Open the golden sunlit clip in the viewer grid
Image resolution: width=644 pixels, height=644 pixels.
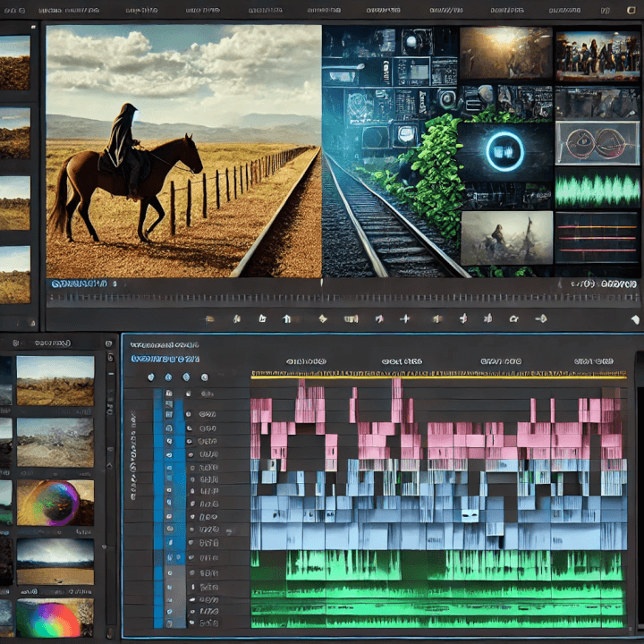click(x=505, y=53)
